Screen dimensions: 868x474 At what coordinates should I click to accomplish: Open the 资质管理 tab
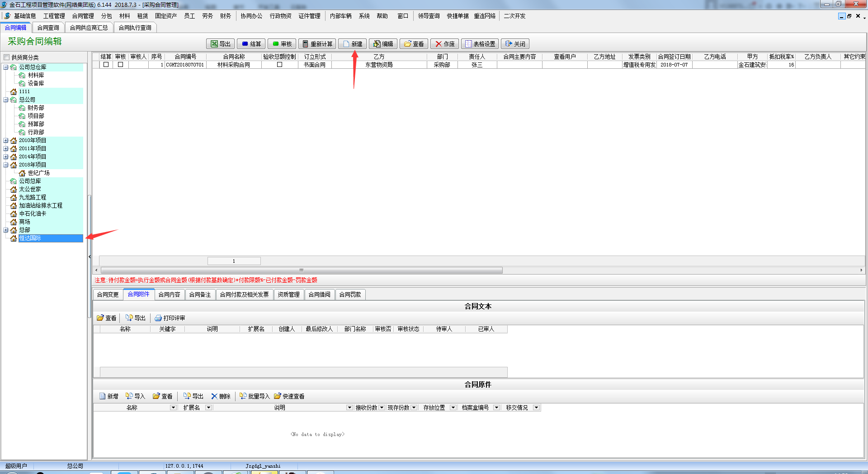[288, 294]
